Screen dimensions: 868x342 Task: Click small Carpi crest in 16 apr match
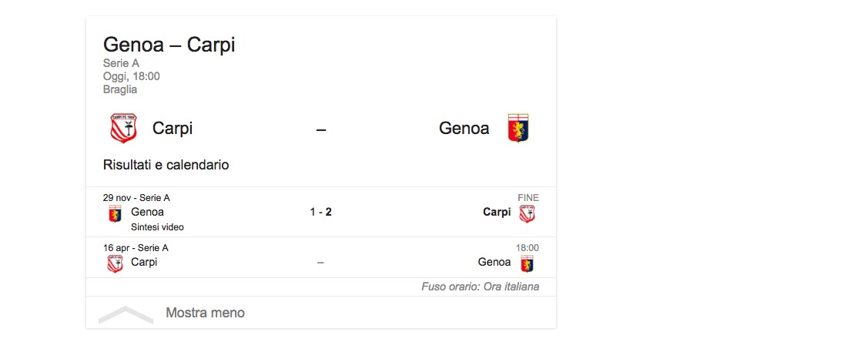coord(115,263)
